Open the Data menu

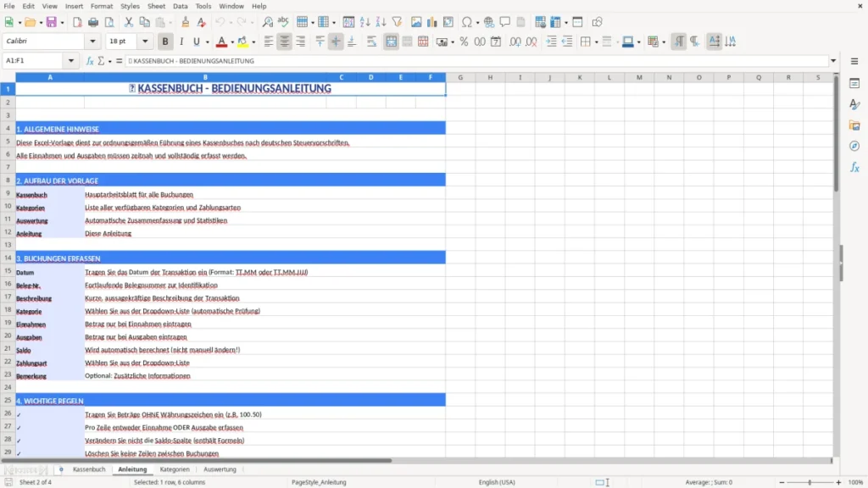[180, 6]
